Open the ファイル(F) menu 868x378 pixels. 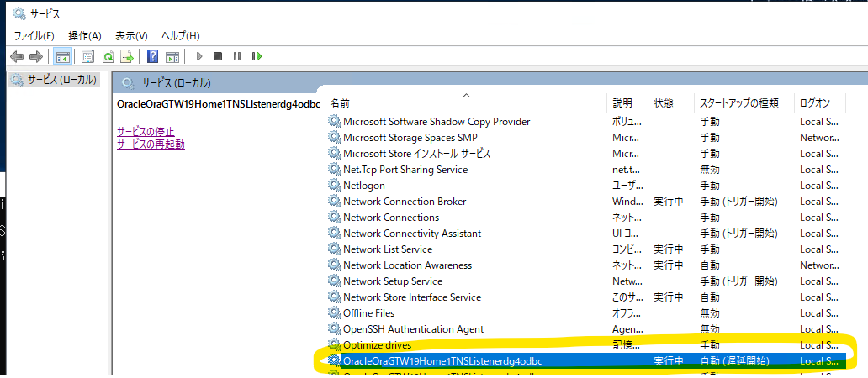[x=34, y=36]
